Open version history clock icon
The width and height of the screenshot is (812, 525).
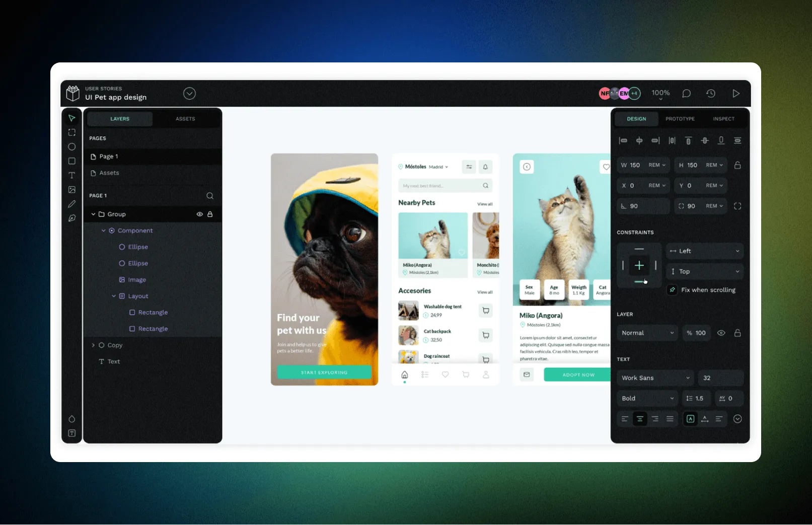711,94
